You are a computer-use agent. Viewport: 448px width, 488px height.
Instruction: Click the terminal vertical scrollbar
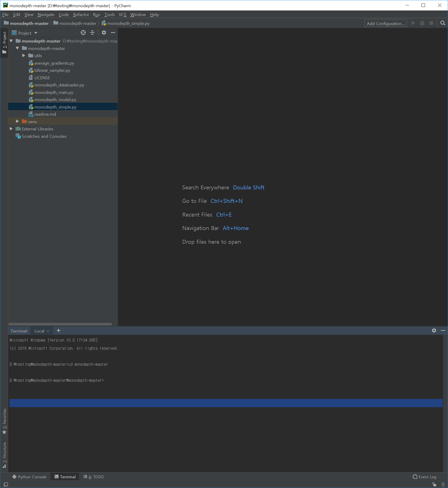pyautogui.click(x=445, y=403)
